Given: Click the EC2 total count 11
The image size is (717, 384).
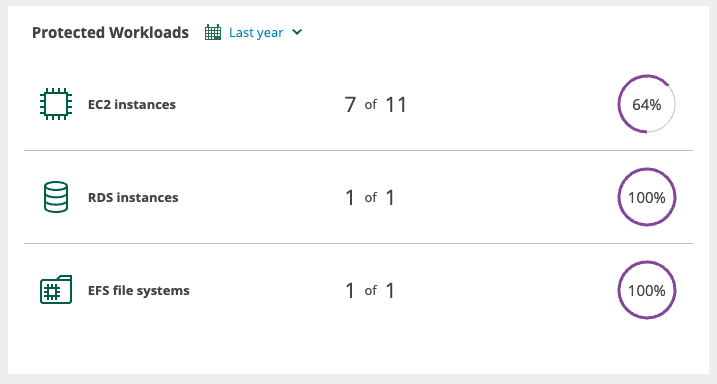Looking at the screenshot, I should point(396,105).
